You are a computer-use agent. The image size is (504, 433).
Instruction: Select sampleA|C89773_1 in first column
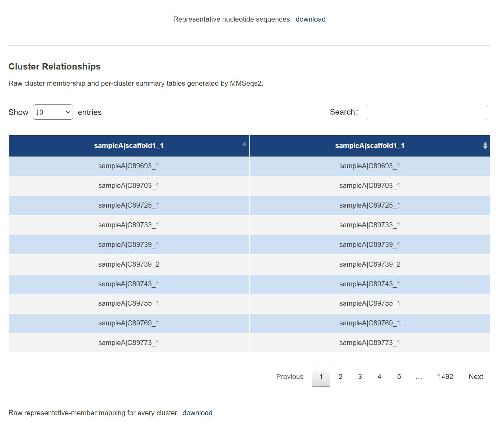[x=129, y=343]
